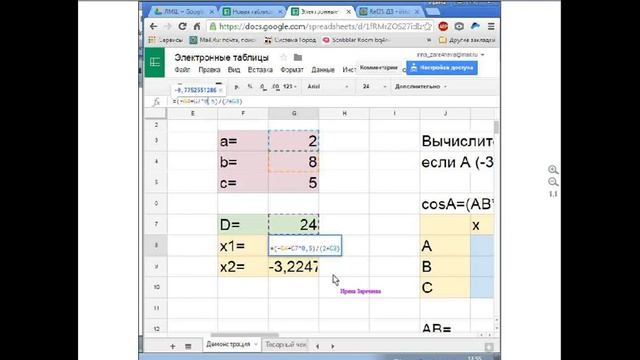
Task: Open the green Sheets home icon
Action: point(155,62)
